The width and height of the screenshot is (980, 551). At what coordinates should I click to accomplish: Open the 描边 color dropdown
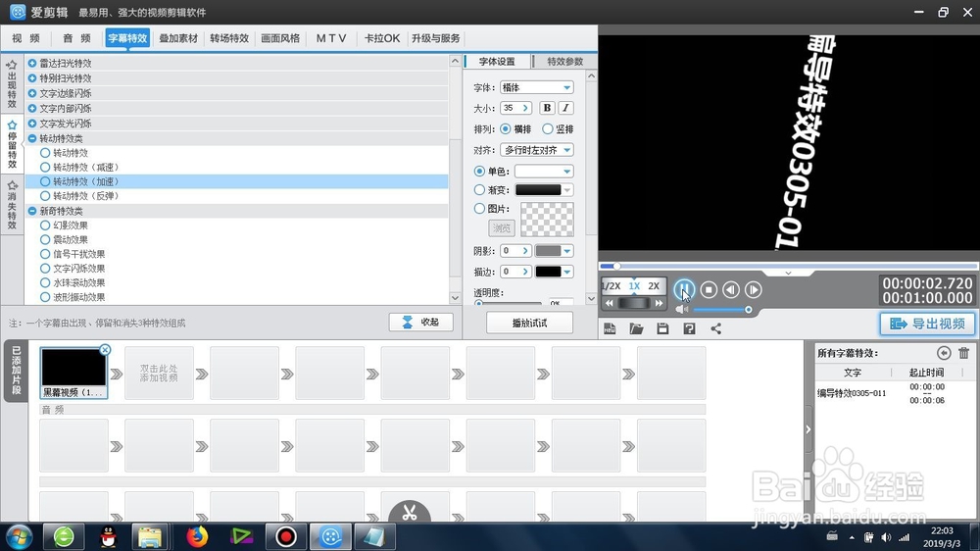coord(555,272)
